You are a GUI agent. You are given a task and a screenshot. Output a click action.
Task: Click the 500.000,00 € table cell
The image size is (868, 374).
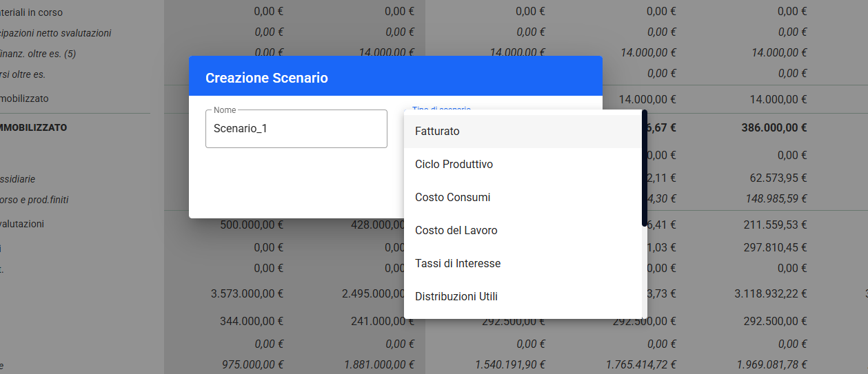click(252, 224)
